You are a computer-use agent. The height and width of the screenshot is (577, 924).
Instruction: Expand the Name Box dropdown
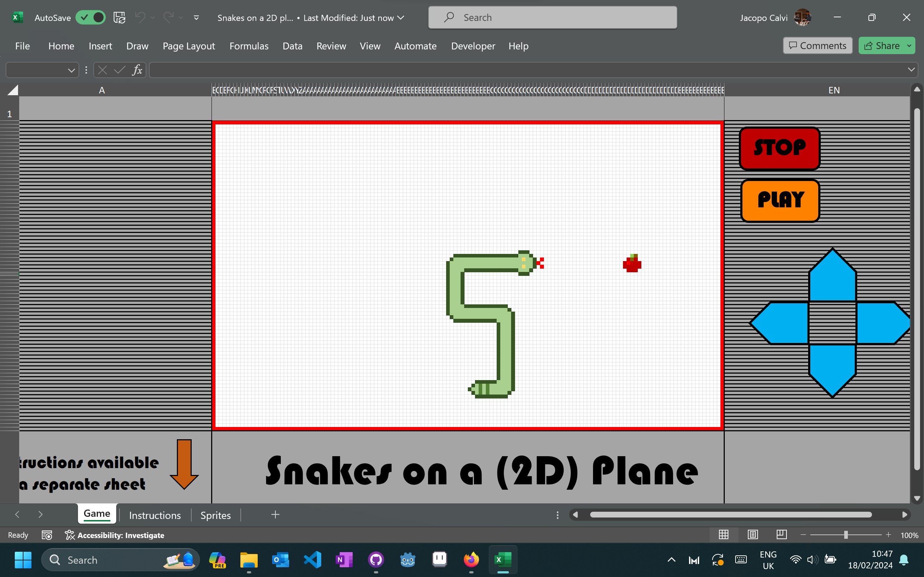tap(71, 70)
